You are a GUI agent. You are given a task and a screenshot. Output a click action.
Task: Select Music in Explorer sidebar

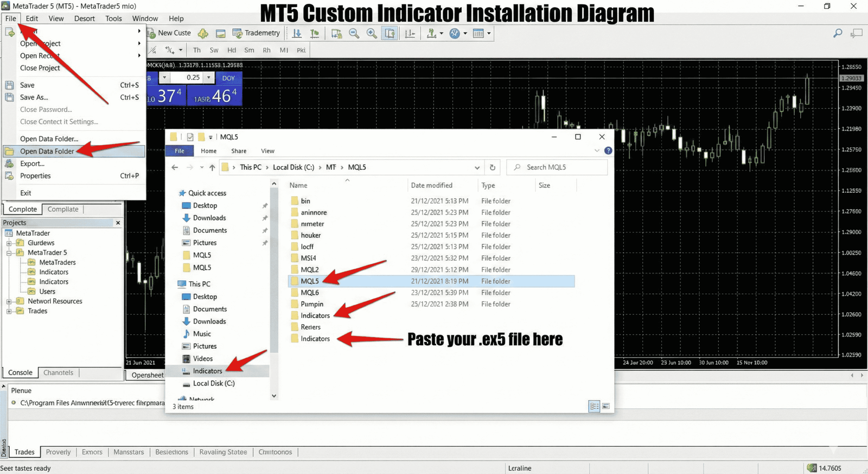coord(202,334)
